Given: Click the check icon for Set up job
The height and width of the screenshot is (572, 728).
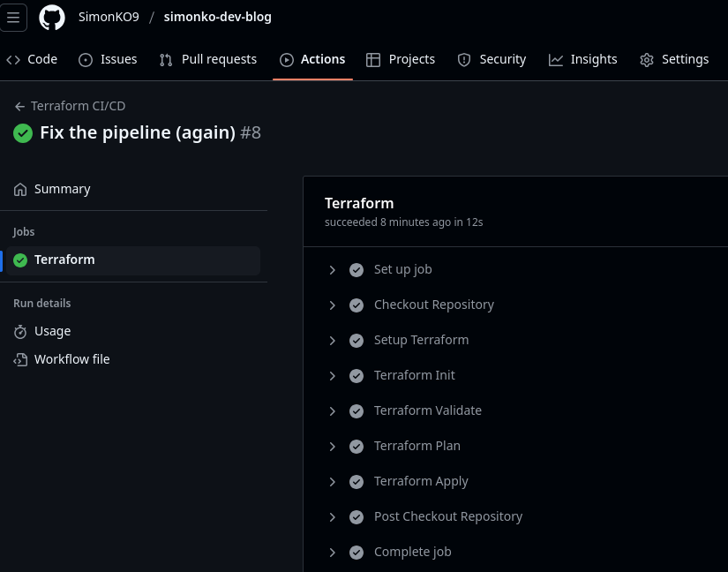Looking at the screenshot, I should tap(356, 270).
